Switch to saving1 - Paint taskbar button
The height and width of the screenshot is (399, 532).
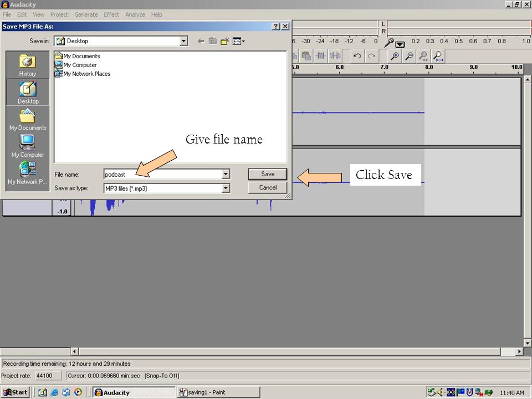(x=218, y=392)
